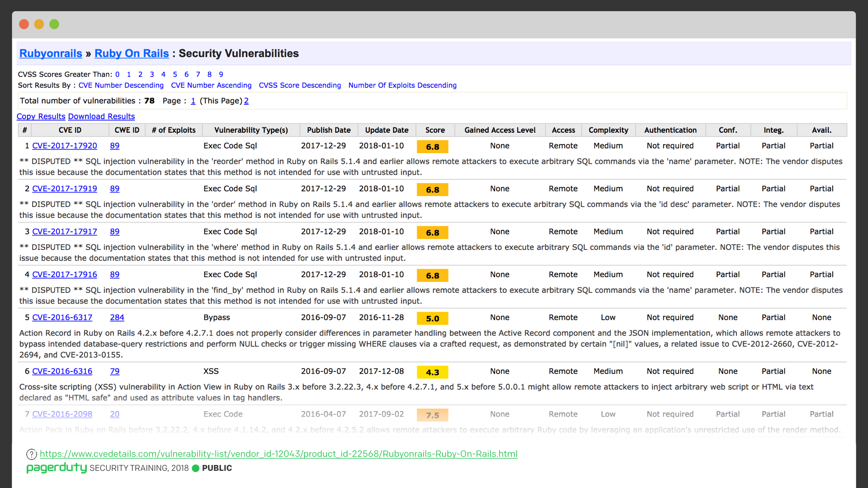Click the green window zoom button
This screenshot has height=488, width=868.
pos(54,24)
